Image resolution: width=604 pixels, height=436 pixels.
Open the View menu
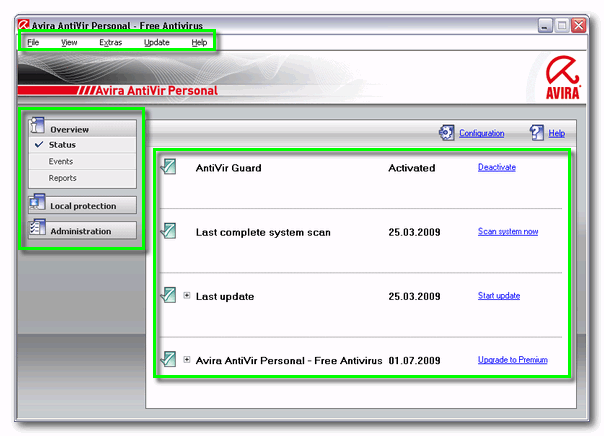pyautogui.click(x=69, y=42)
